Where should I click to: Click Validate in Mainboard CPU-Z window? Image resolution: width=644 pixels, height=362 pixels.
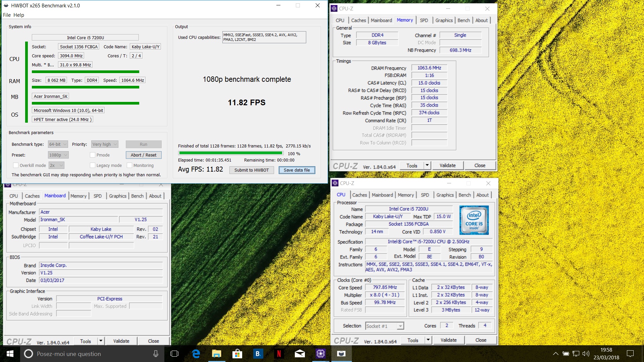click(121, 341)
